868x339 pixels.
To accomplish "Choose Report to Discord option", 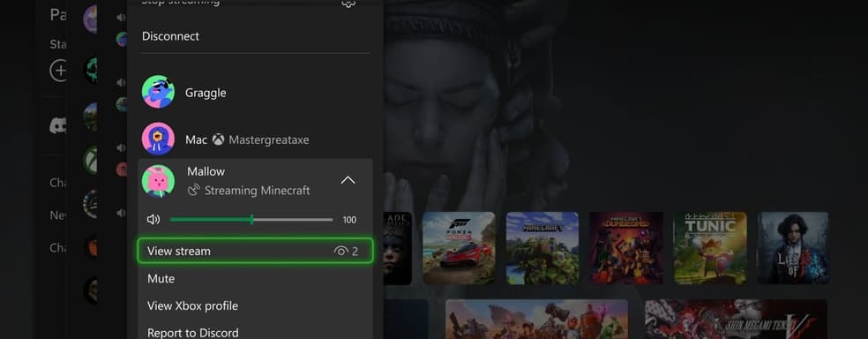I will tap(193, 332).
